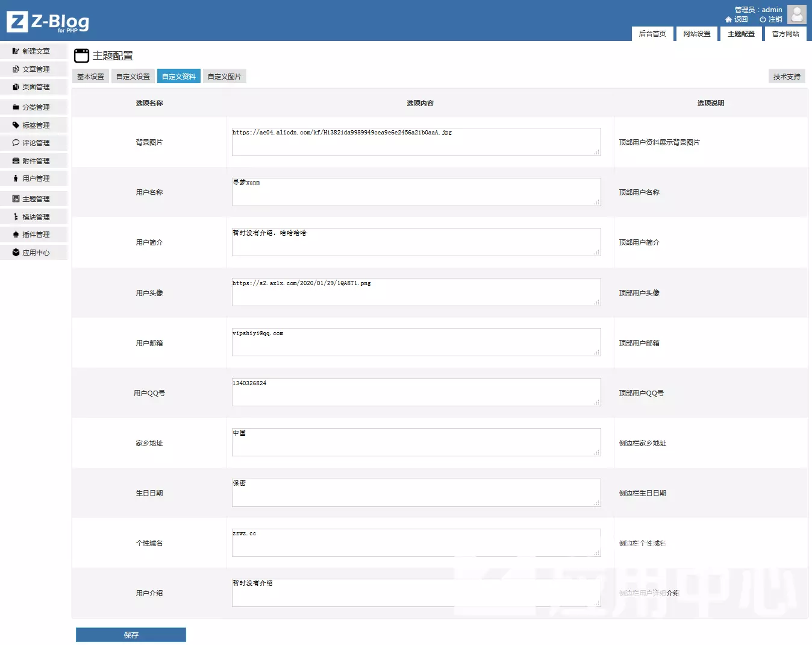Click the new article pencil icon
812x645 pixels.
(16, 51)
